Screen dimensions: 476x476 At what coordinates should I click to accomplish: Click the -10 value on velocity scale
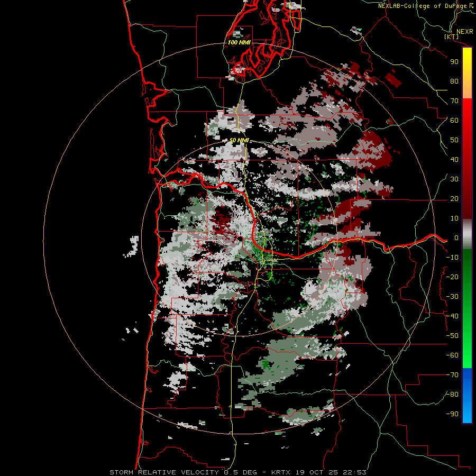click(x=452, y=258)
